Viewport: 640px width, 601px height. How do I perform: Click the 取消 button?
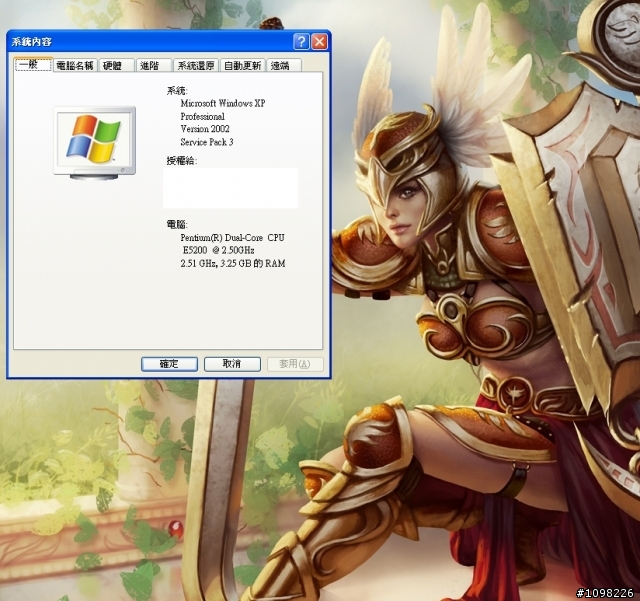[x=232, y=364]
